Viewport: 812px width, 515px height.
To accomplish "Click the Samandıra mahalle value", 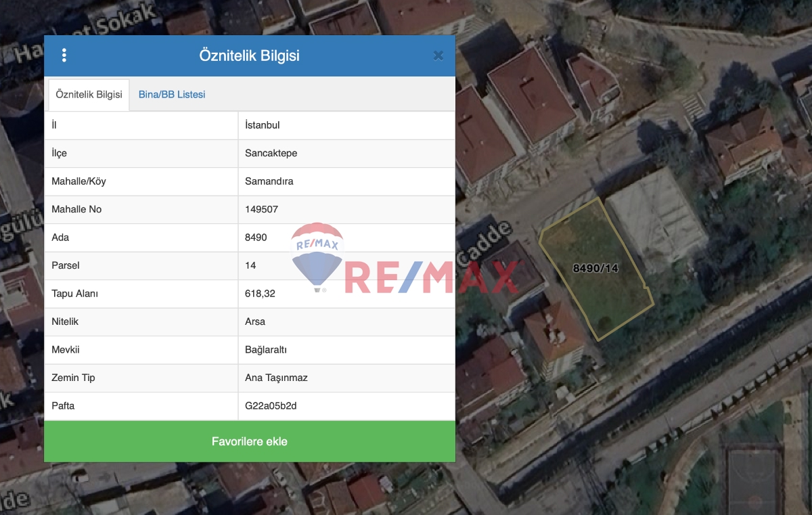I will pos(268,181).
